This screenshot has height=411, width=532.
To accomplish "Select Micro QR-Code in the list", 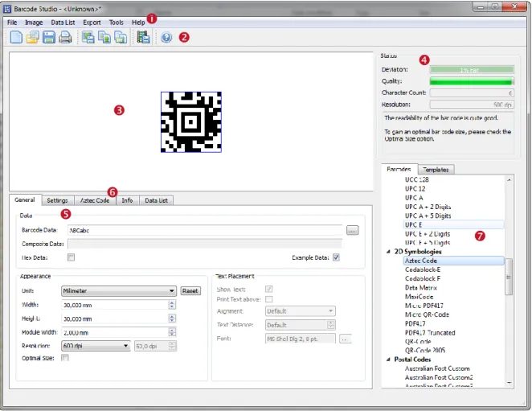I will click(x=427, y=314).
